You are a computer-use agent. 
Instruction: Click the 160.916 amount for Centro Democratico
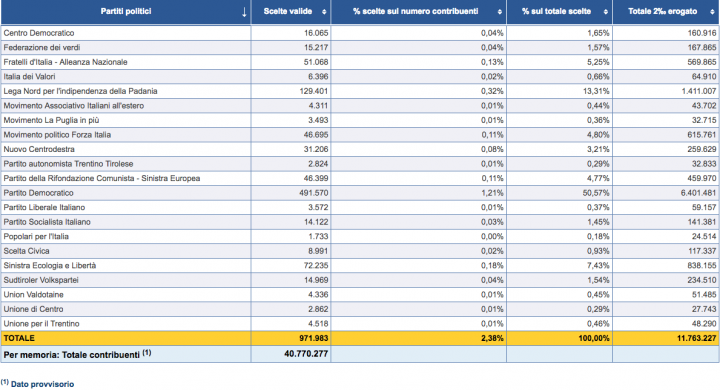702,33
